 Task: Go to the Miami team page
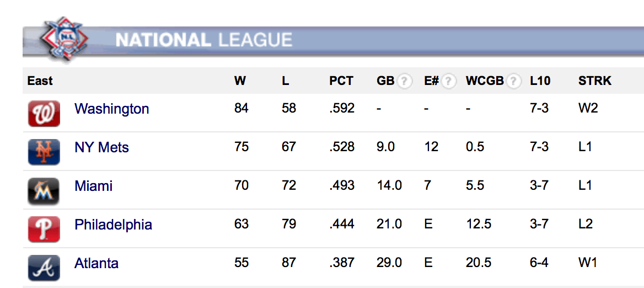[x=93, y=186]
